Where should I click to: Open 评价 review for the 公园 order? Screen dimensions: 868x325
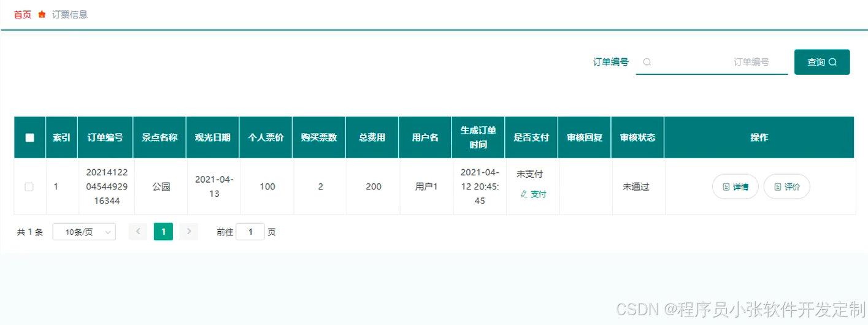point(786,186)
